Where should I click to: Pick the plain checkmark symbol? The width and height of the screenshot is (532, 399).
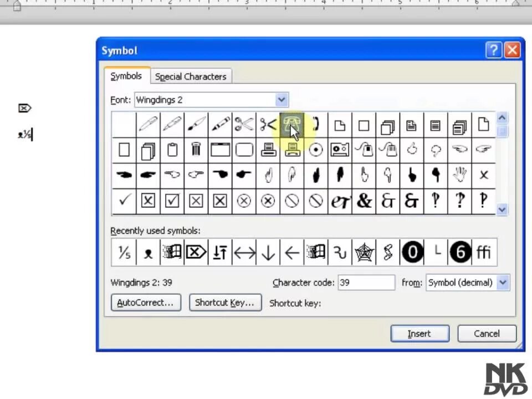[124, 201]
